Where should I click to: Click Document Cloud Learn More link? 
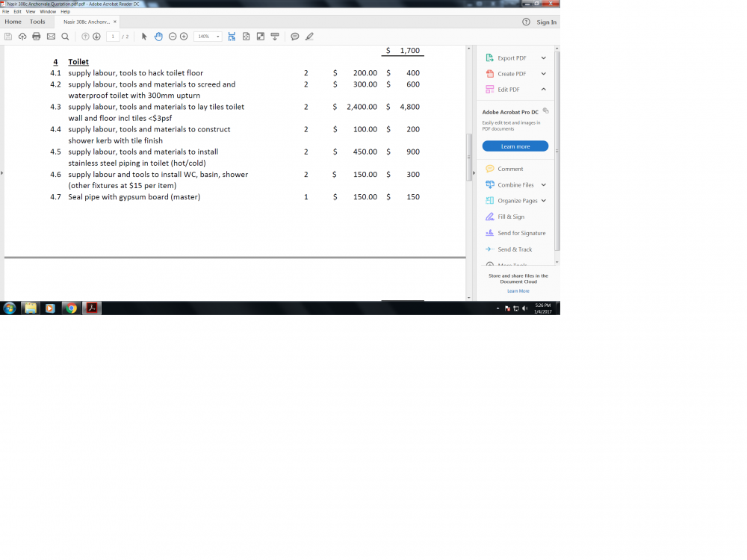(x=518, y=291)
